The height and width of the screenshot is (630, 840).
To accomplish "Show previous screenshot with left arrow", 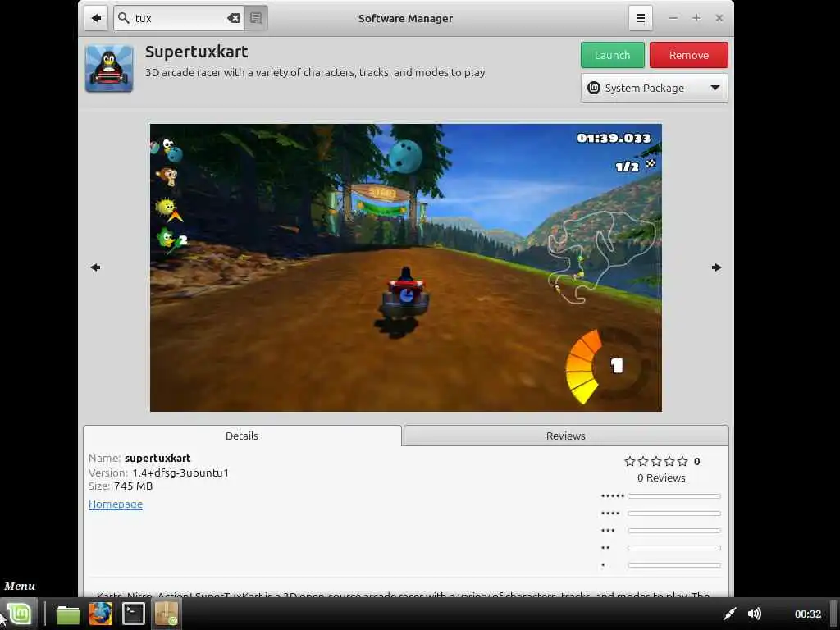I will [95, 267].
